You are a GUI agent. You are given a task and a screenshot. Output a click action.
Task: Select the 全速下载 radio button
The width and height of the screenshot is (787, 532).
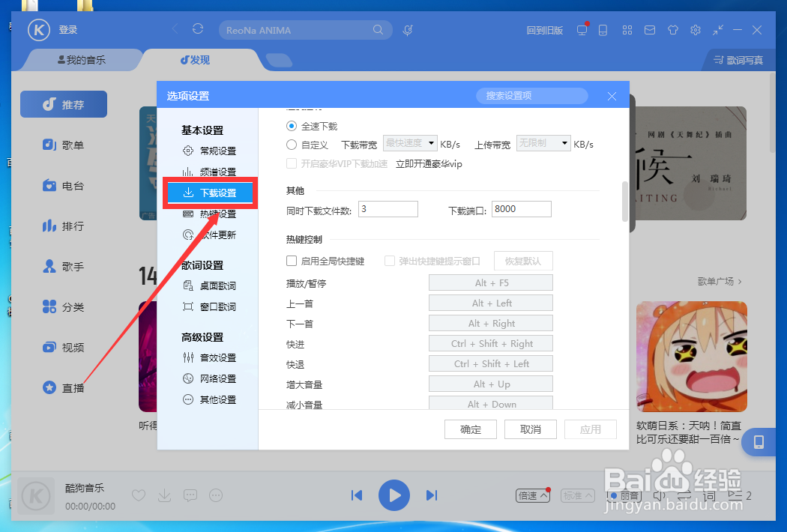click(x=291, y=126)
